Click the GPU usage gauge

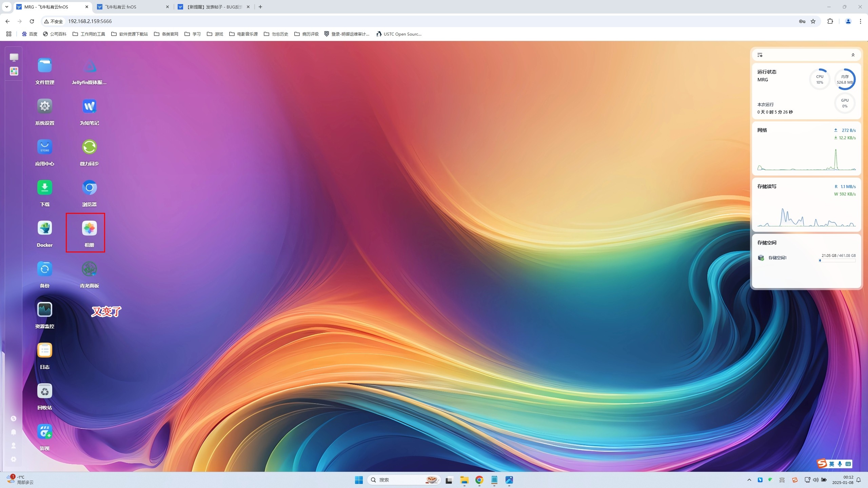[845, 103]
